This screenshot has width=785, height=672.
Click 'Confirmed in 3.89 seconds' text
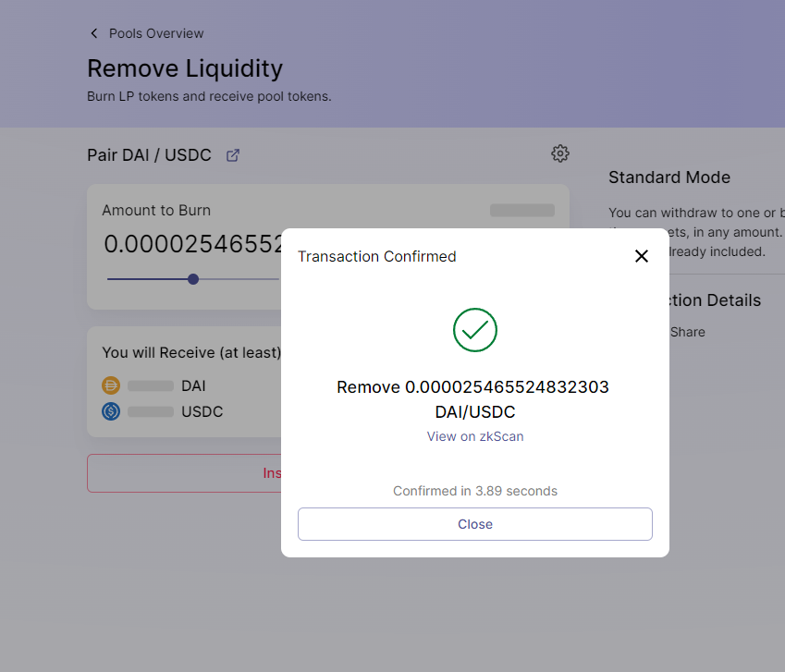click(475, 491)
